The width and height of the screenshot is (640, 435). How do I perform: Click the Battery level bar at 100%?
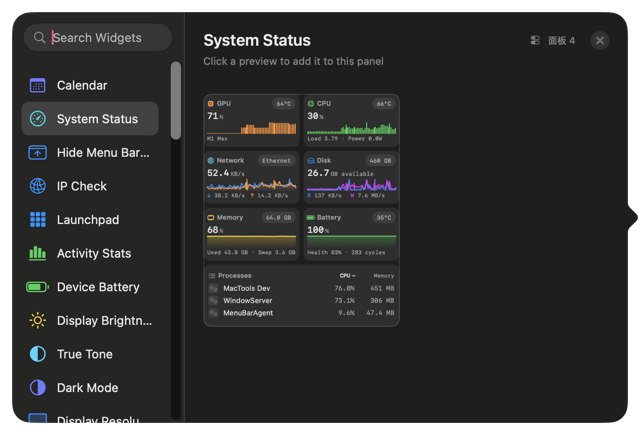coord(351,242)
